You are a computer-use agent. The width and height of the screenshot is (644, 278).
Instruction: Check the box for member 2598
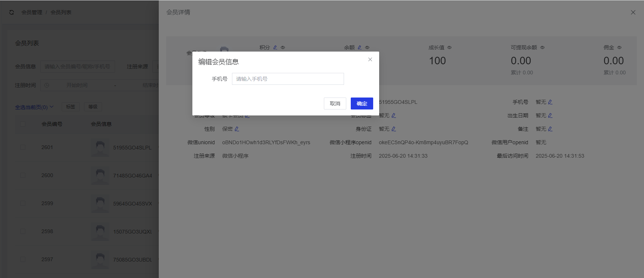23,231
